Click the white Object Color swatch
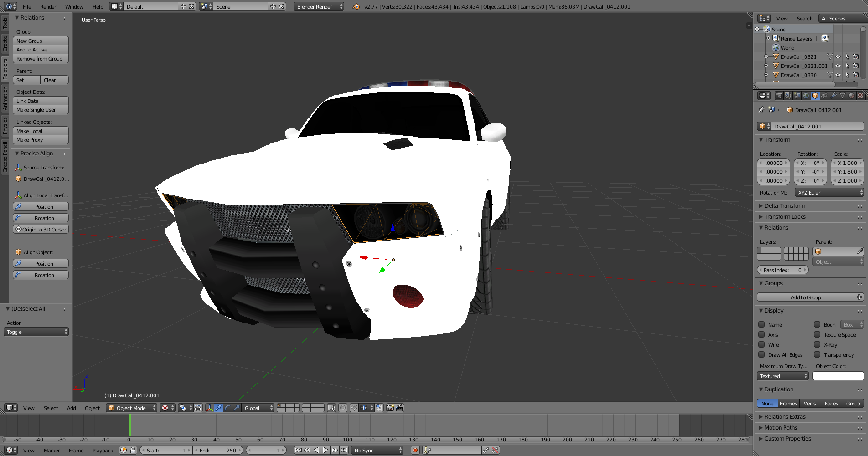 (x=838, y=376)
